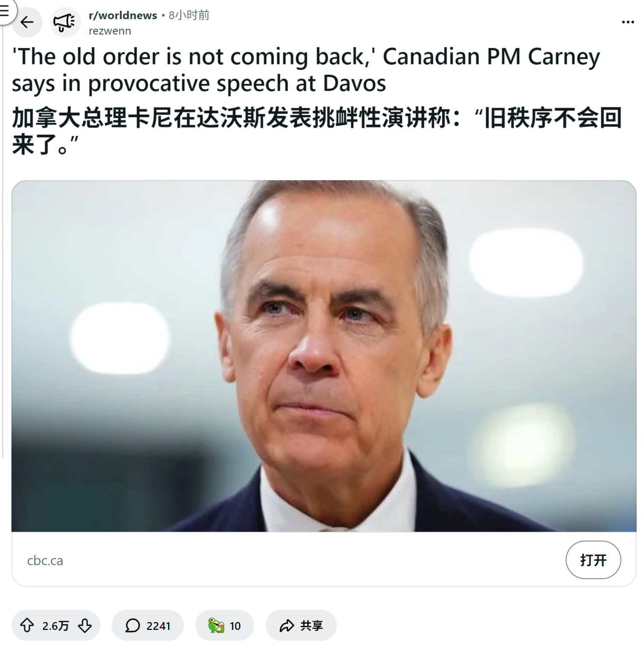Click the share arrow icon
The height and width of the screenshot is (650, 644).
pos(287,625)
